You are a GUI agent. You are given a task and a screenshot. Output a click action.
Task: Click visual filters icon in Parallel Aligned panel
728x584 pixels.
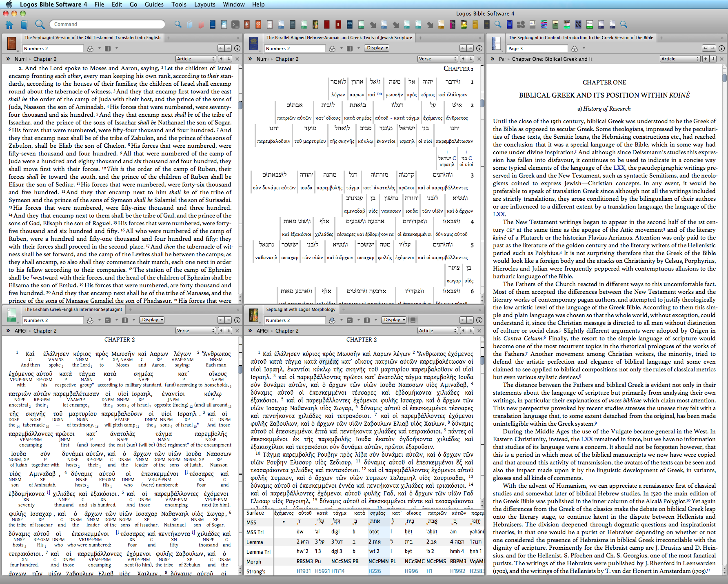[x=332, y=49]
